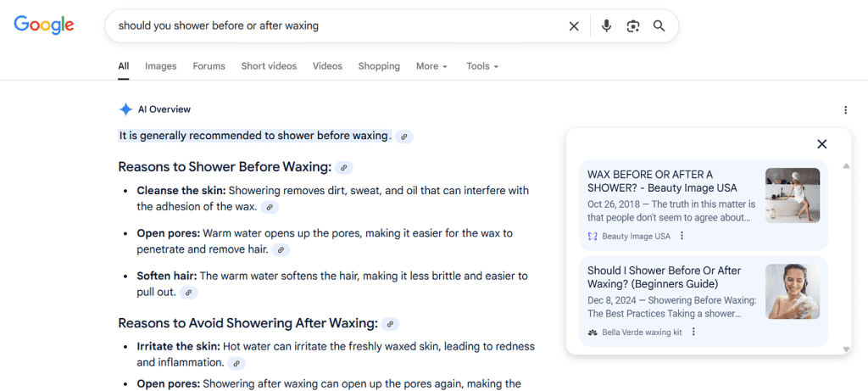Viewport: 868px width, 391px height.
Task: Expand the Tools dropdown
Action: point(482,66)
